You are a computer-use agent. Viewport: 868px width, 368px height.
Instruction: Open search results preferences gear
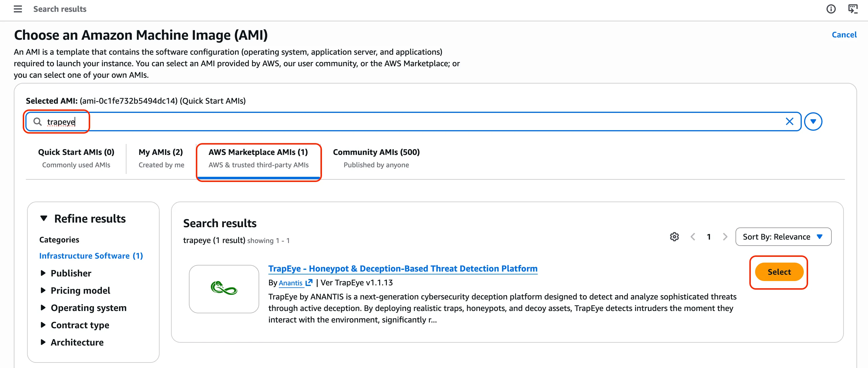point(674,237)
